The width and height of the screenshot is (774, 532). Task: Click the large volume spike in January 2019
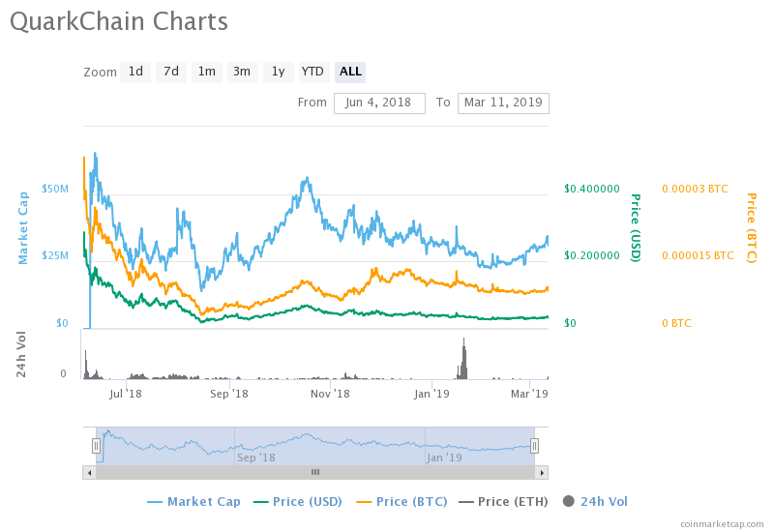coord(463,359)
